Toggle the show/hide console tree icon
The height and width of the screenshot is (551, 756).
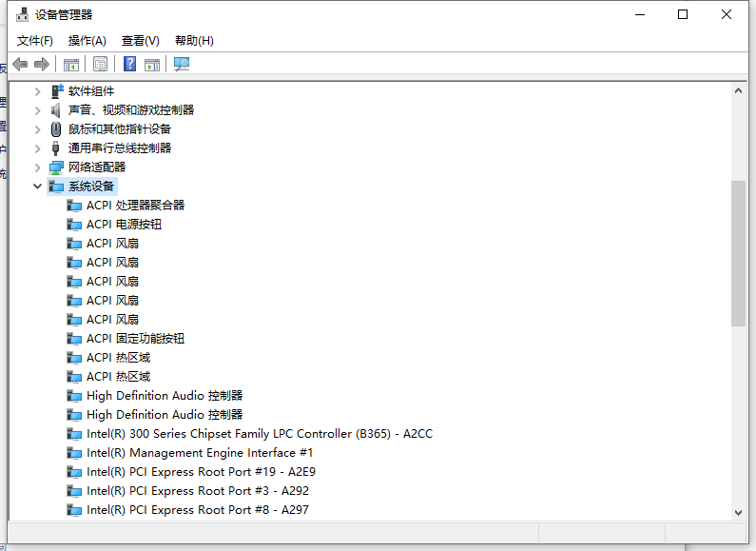point(70,64)
